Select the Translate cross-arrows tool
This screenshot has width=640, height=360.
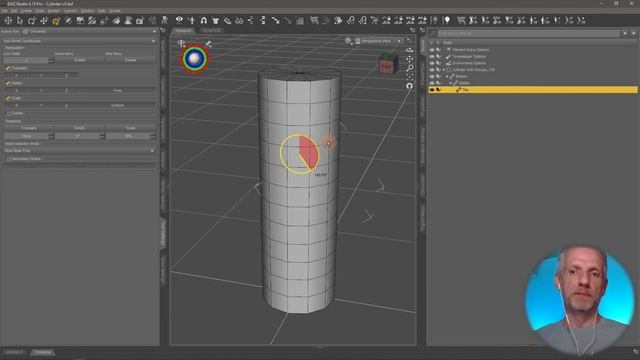pos(44,20)
